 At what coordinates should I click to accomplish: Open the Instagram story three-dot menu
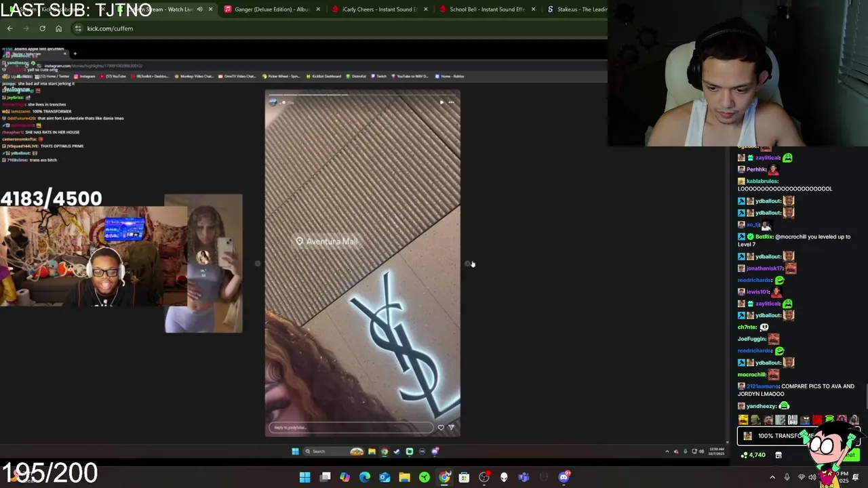451,102
